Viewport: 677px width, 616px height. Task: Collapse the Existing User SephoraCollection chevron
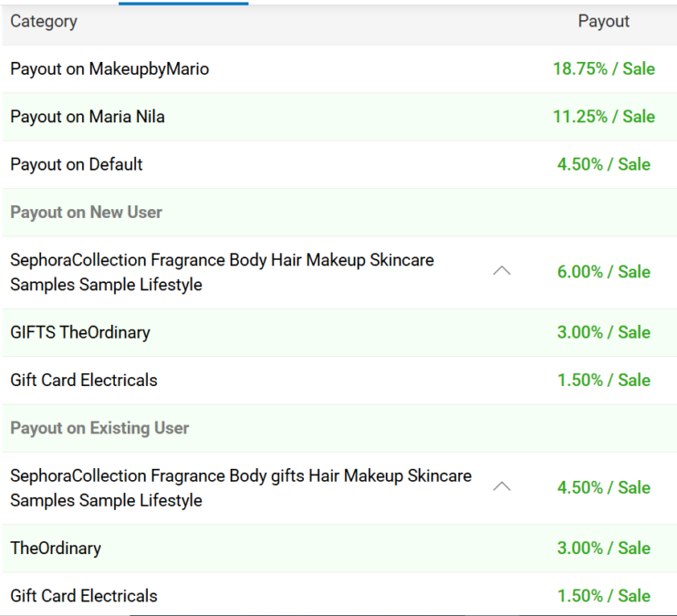point(501,486)
